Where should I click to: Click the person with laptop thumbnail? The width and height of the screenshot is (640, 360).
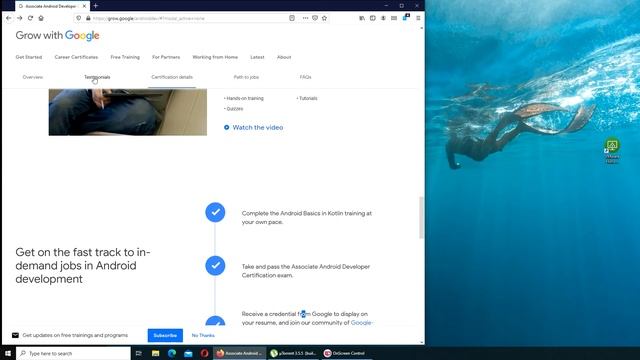(x=128, y=112)
